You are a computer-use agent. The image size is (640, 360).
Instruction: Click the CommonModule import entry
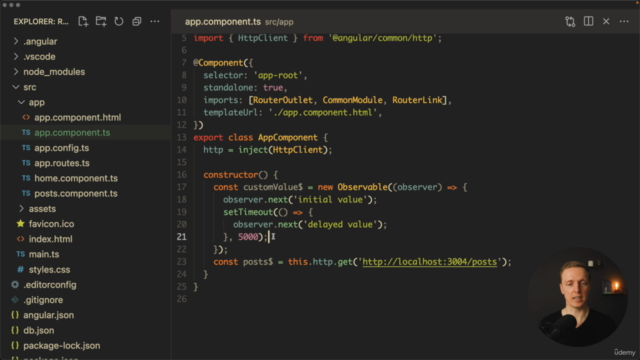(x=353, y=100)
